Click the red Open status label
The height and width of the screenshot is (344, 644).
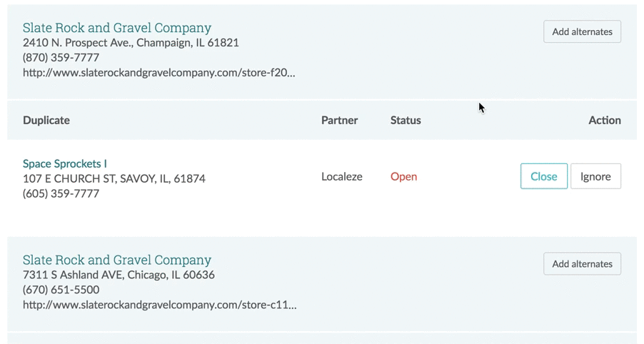pyautogui.click(x=403, y=177)
